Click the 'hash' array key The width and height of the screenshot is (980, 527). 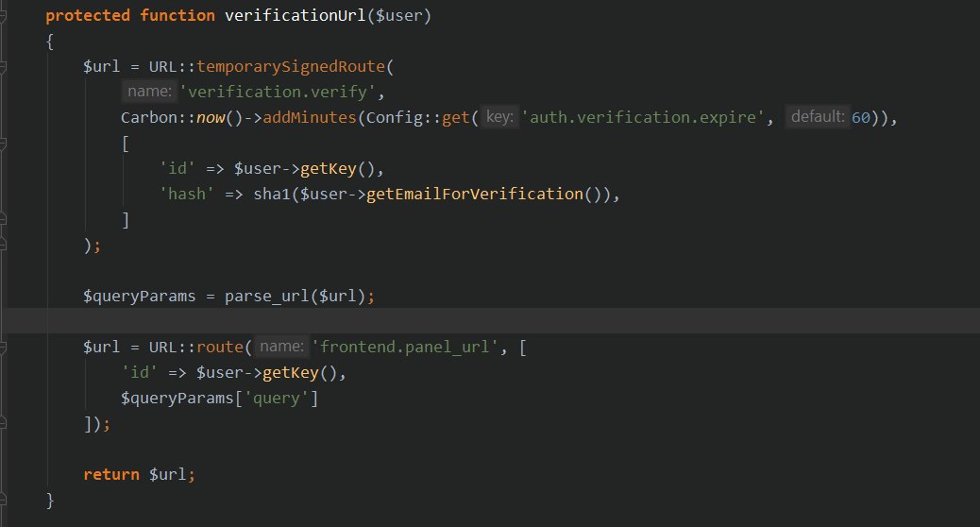coord(186,194)
